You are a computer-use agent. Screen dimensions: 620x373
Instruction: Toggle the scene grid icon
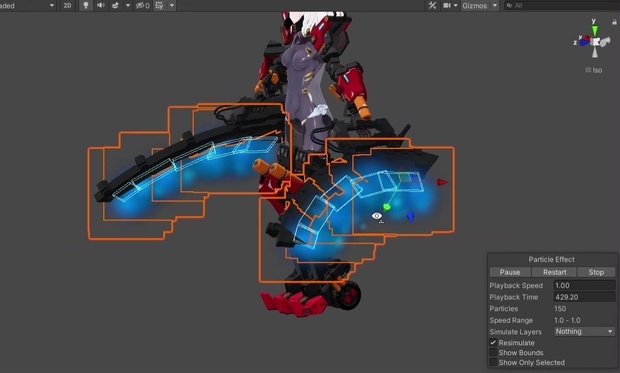tap(159, 6)
